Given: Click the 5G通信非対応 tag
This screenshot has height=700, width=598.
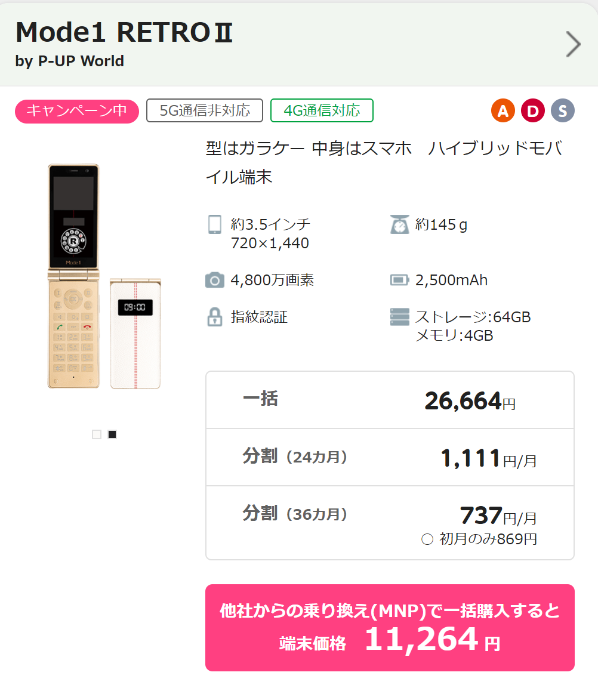Looking at the screenshot, I should [x=205, y=110].
